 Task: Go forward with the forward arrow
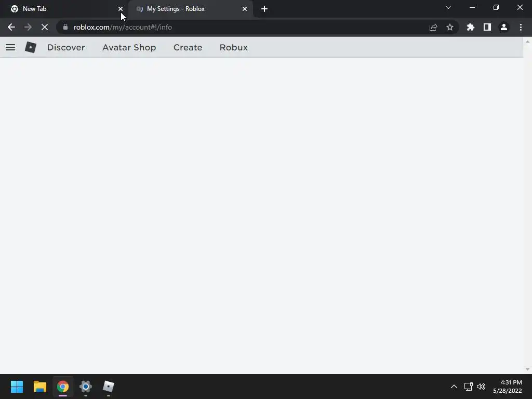pos(28,27)
